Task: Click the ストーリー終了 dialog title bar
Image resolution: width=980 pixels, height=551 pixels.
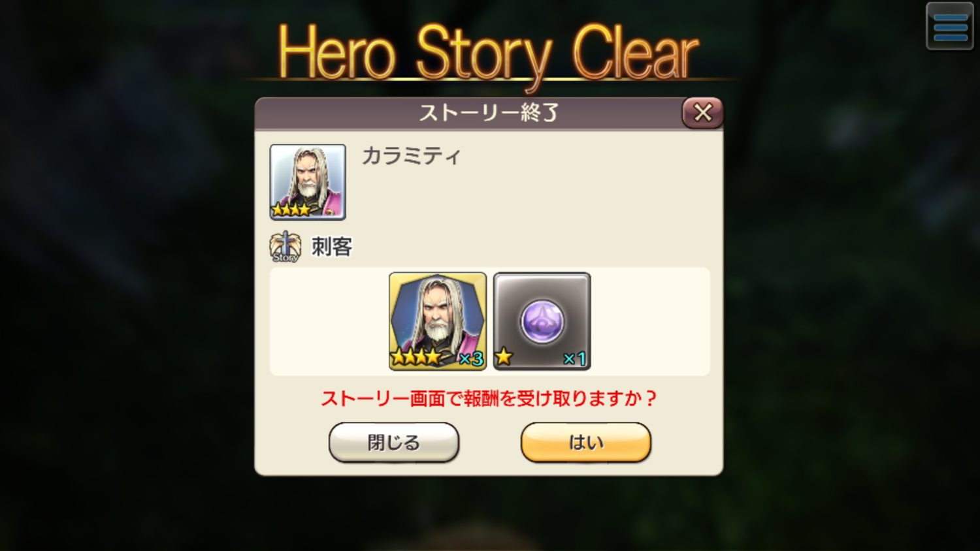Action: [x=469, y=113]
